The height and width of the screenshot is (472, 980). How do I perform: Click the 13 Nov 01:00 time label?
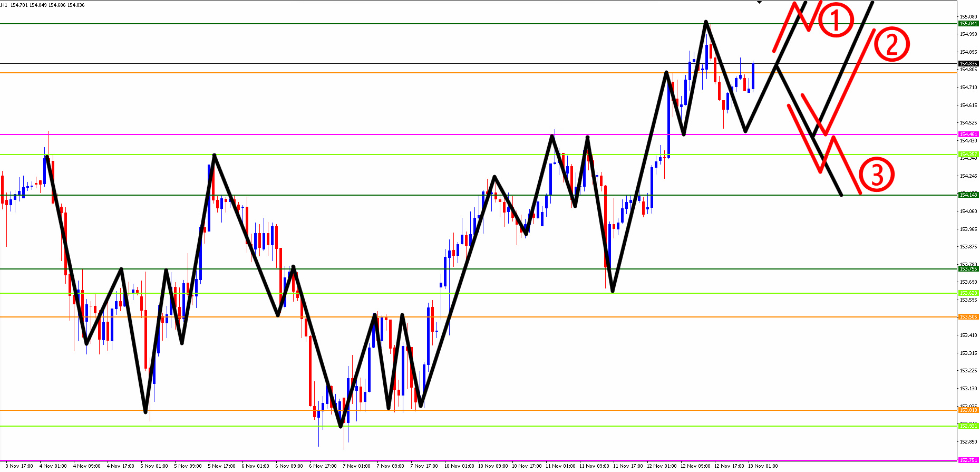tap(763, 466)
